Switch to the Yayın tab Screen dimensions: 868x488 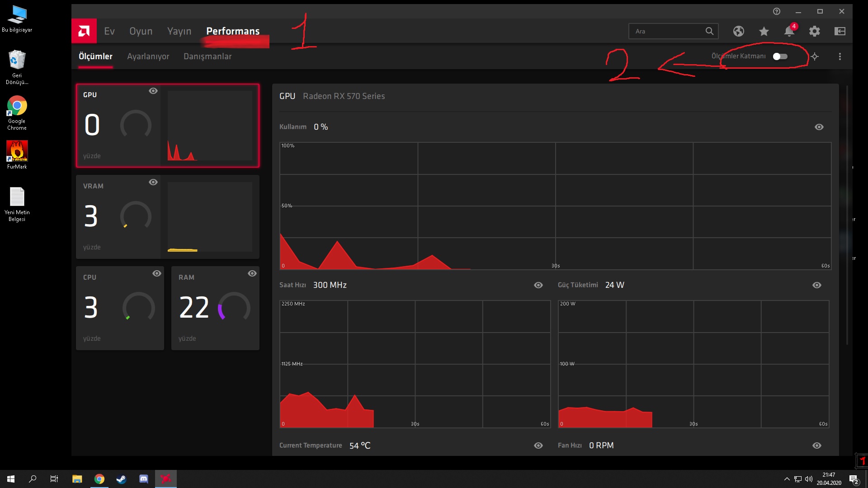click(x=179, y=31)
